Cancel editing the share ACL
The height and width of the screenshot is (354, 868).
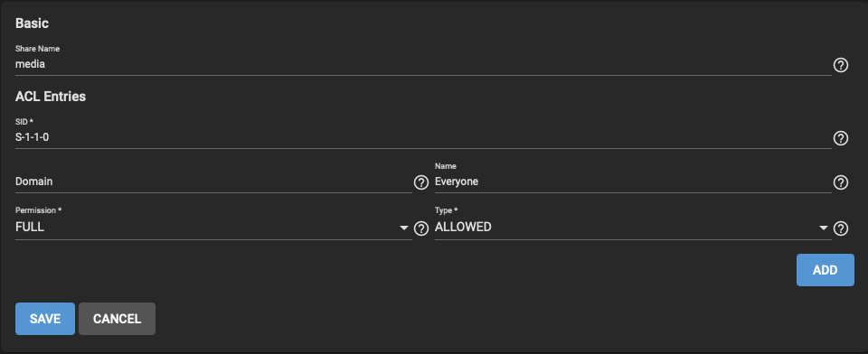(x=117, y=319)
